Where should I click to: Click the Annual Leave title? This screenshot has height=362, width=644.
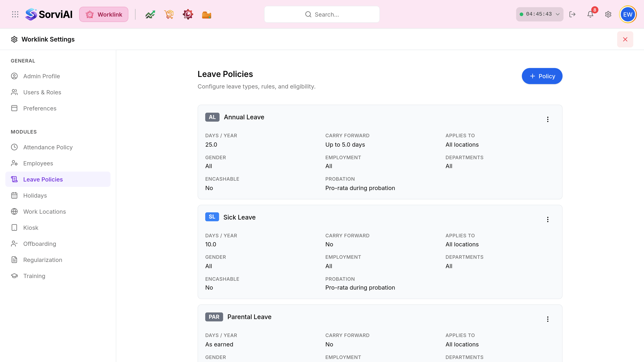click(244, 117)
